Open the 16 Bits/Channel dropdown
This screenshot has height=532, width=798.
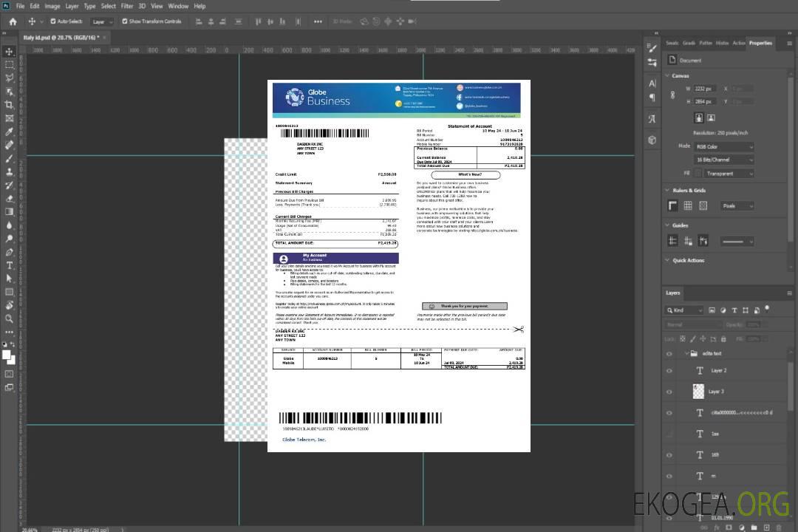coord(724,160)
